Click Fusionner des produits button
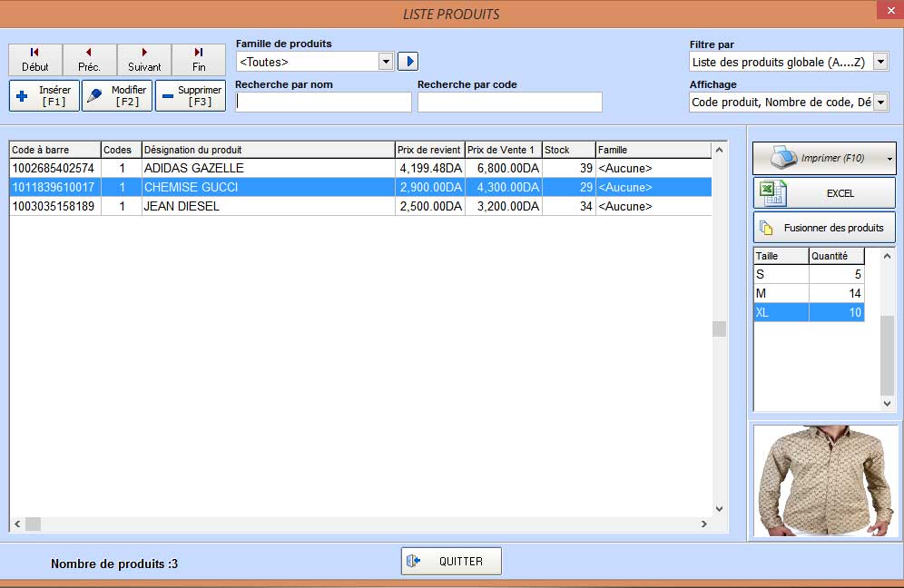 824,228
